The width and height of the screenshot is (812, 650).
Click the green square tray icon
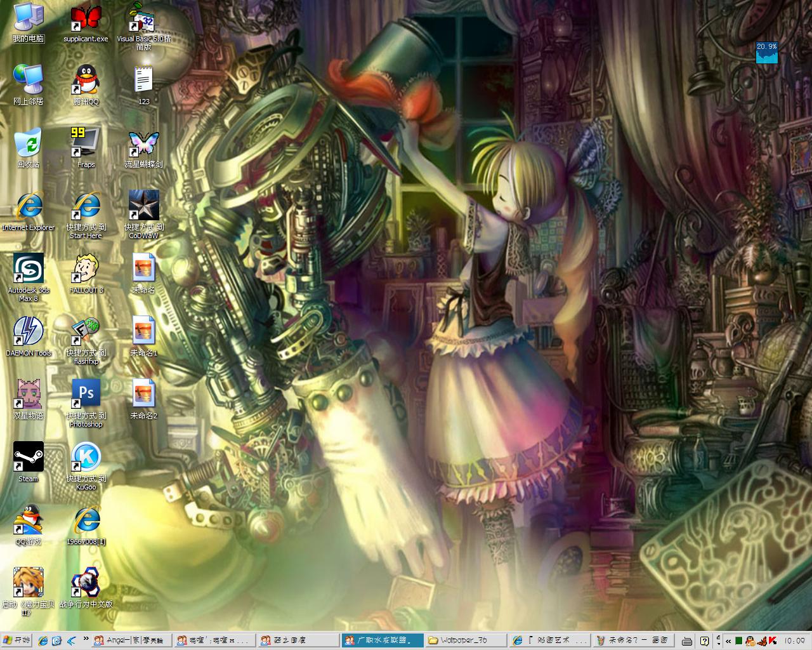(x=739, y=640)
